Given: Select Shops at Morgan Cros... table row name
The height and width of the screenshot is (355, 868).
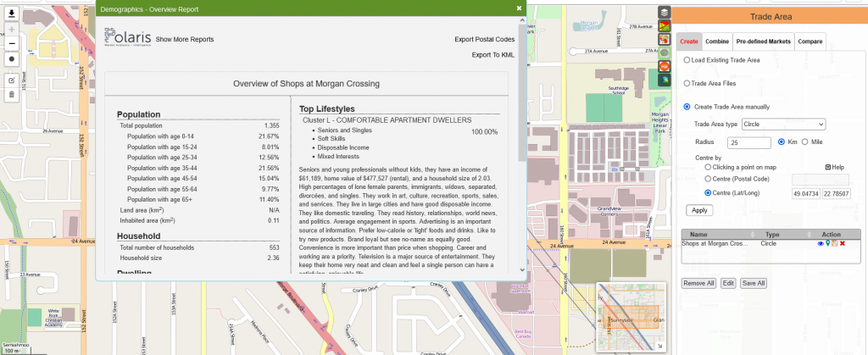Looking at the screenshot, I should [x=714, y=243].
